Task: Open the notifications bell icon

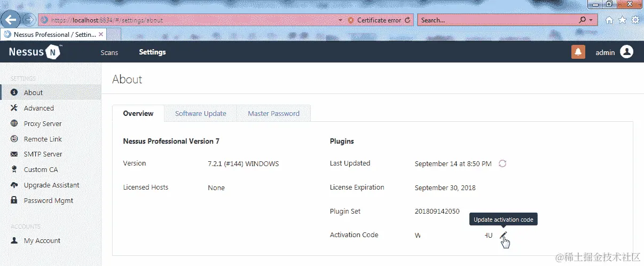Action: [x=578, y=52]
